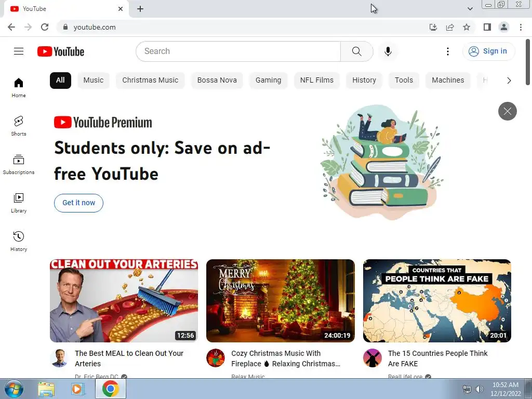This screenshot has width=532, height=399.
Task: Start voice search with microphone icon
Action: pos(388,51)
